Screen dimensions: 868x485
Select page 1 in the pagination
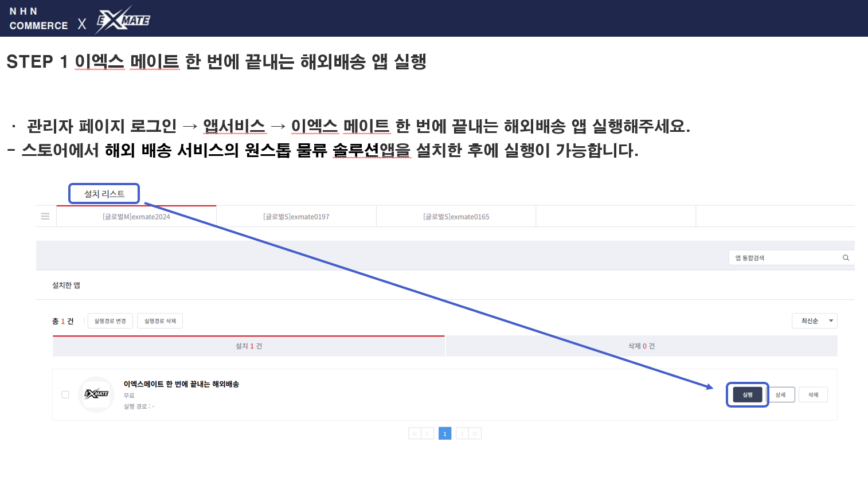tap(445, 433)
